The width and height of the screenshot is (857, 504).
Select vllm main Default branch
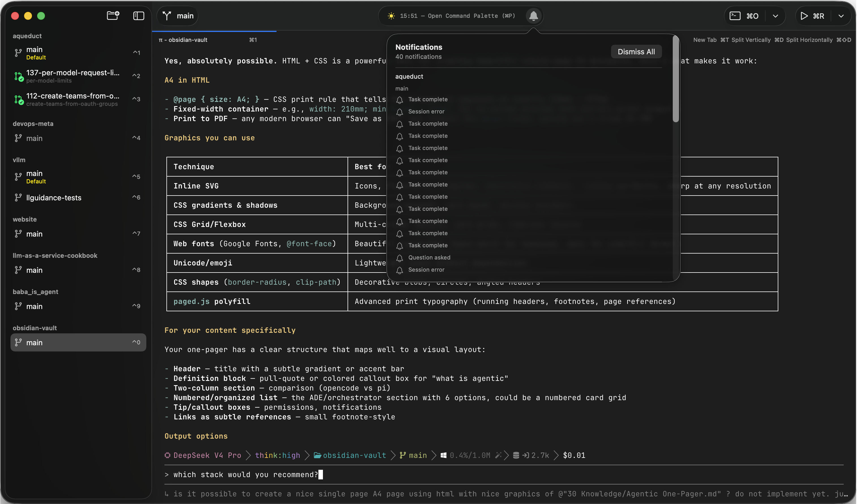pyautogui.click(x=78, y=177)
